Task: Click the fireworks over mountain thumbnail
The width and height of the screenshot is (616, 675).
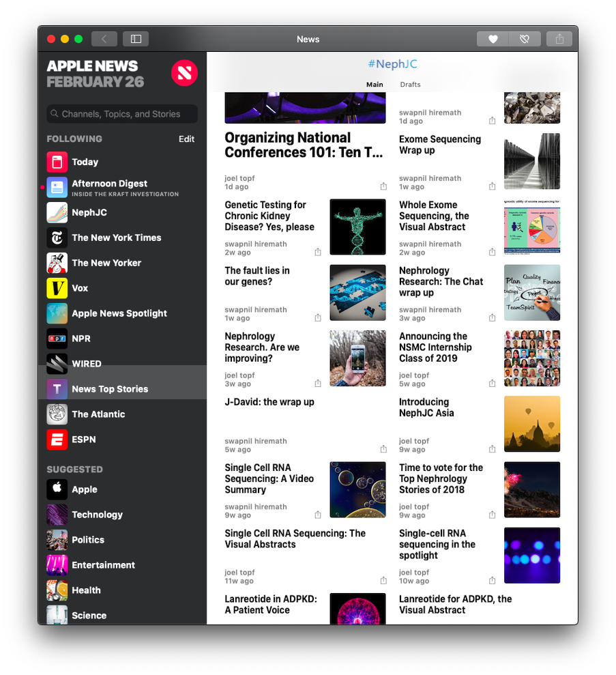Action: pyautogui.click(x=532, y=489)
